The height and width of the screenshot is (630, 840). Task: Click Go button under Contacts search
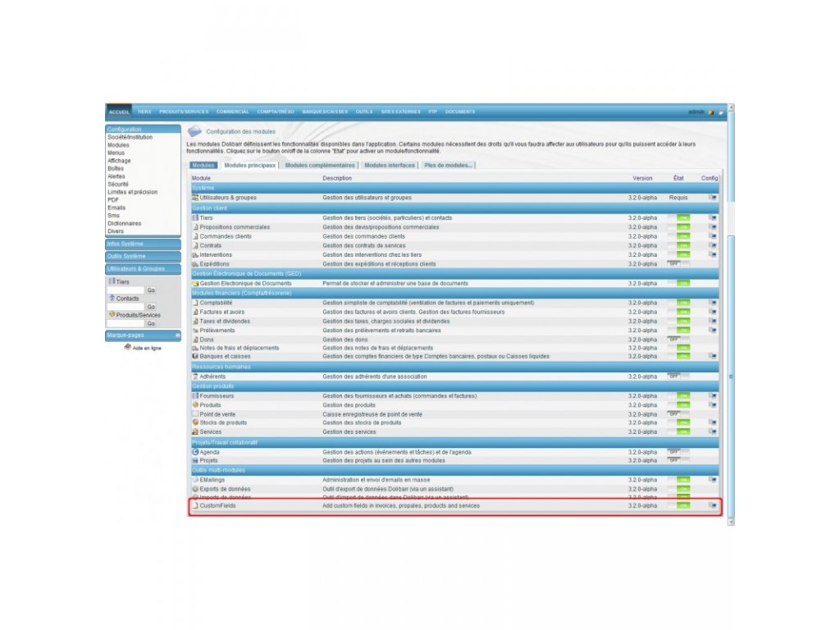coord(151,307)
